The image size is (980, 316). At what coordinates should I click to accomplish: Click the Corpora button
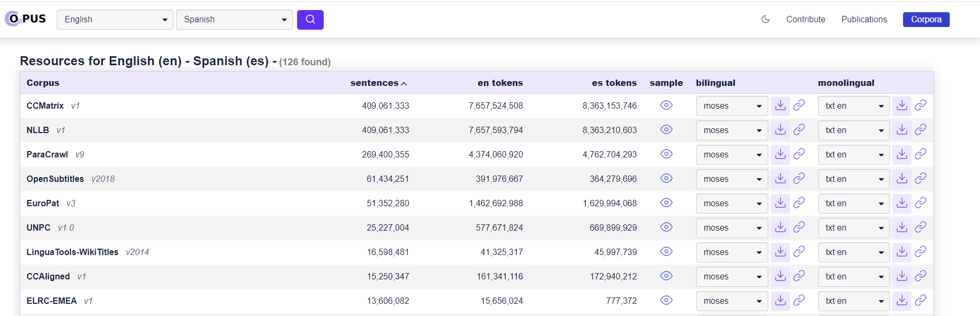click(x=926, y=20)
